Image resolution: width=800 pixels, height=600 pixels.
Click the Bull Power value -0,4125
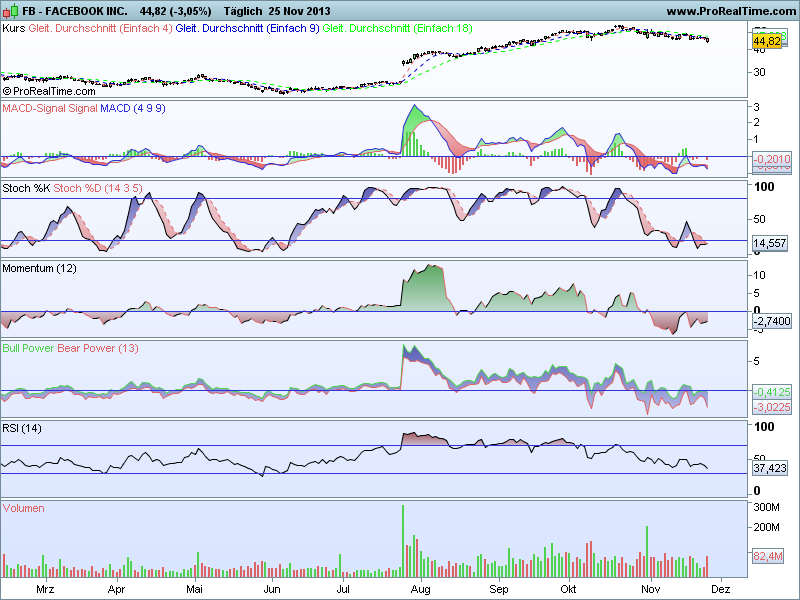[772, 392]
